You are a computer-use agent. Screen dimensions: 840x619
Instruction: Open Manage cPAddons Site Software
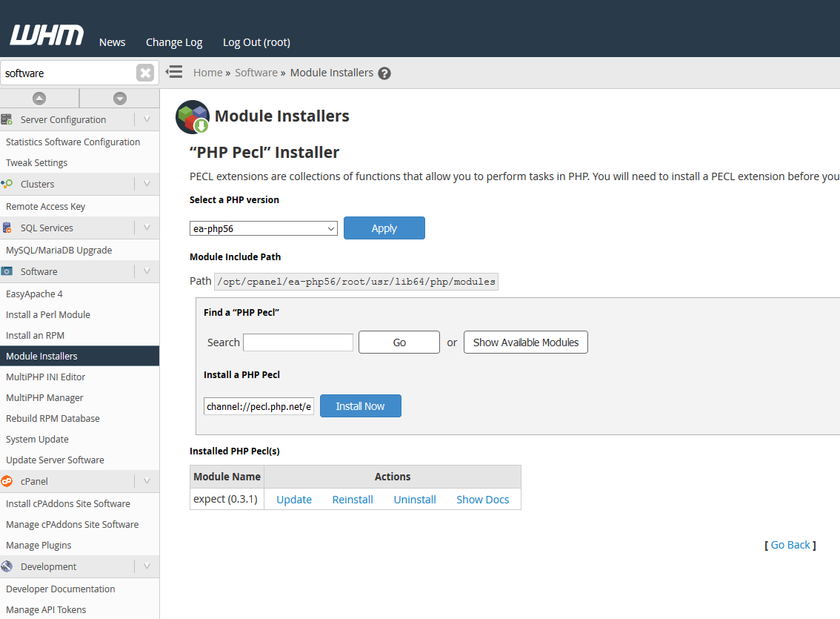tap(73, 525)
